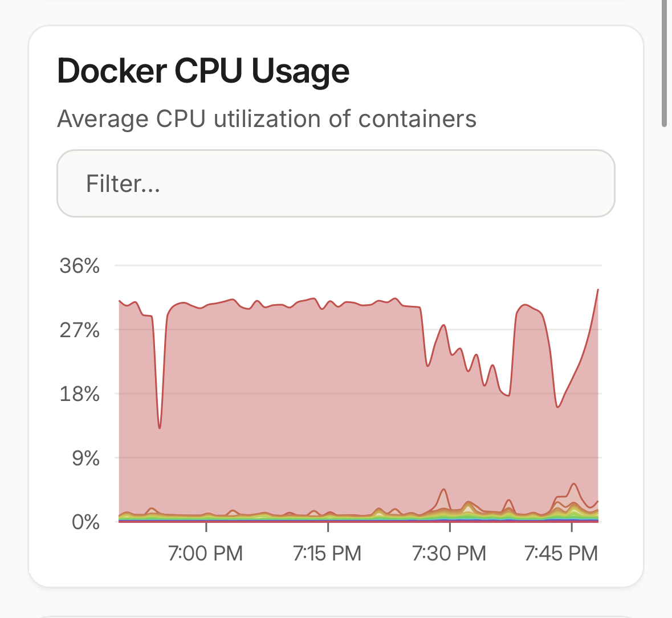Click the small orange spike near 7:30 PM
The width and height of the screenshot is (672, 618).
tap(443, 489)
